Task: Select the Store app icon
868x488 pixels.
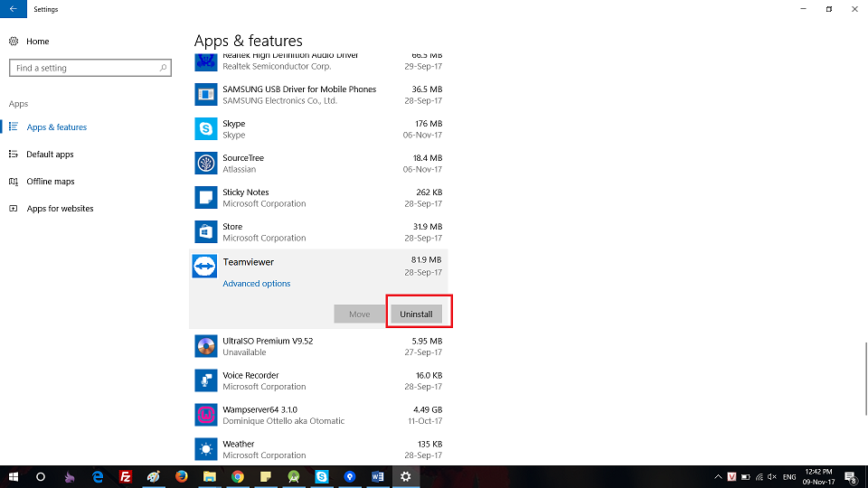Action: point(206,232)
